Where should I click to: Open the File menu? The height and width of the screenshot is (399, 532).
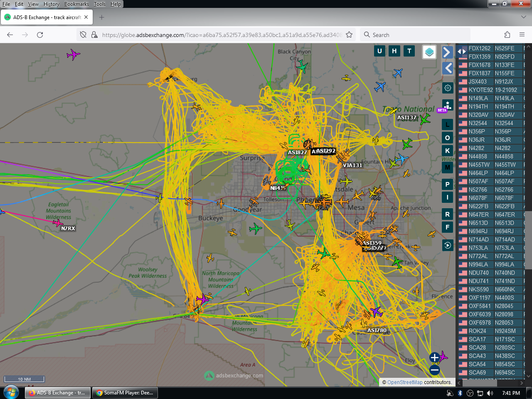(x=6, y=4)
